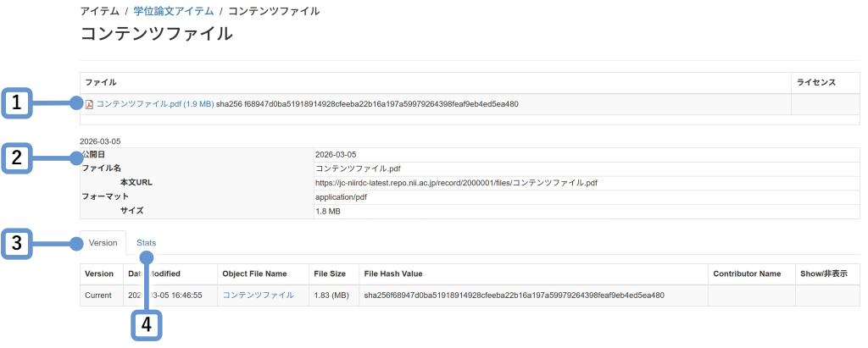Switch to the Stats tab
The width and height of the screenshot is (868, 348).
[x=147, y=243]
